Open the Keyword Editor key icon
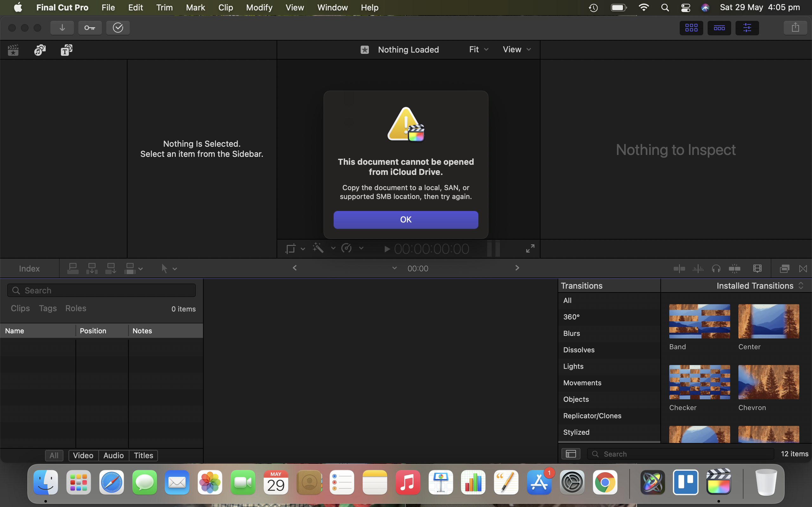The width and height of the screenshot is (812, 507). coord(89,28)
